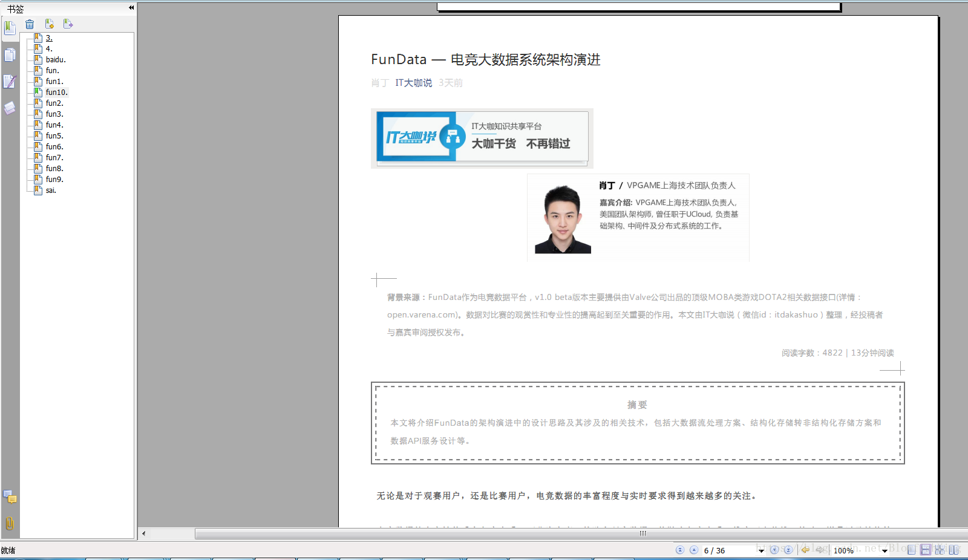Open the zoom level dropdown at 100%
This screenshot has height=560, width=968.
(885, 551)
